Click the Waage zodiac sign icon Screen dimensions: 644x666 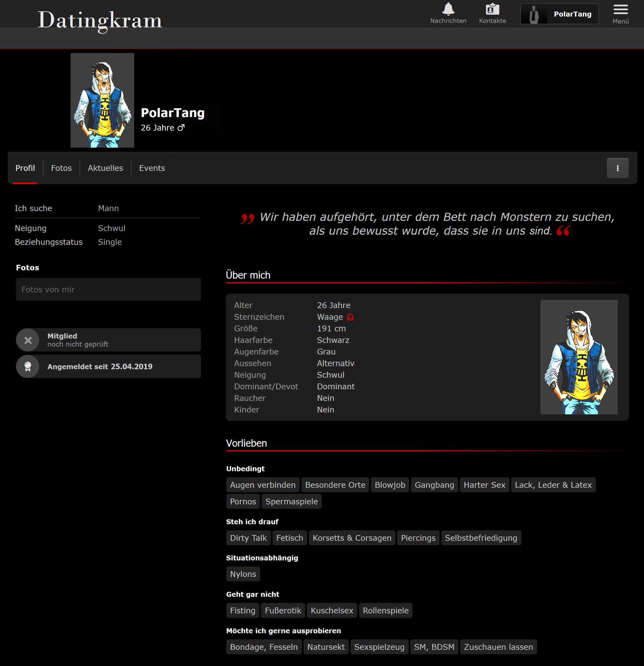tap(350, 317)
